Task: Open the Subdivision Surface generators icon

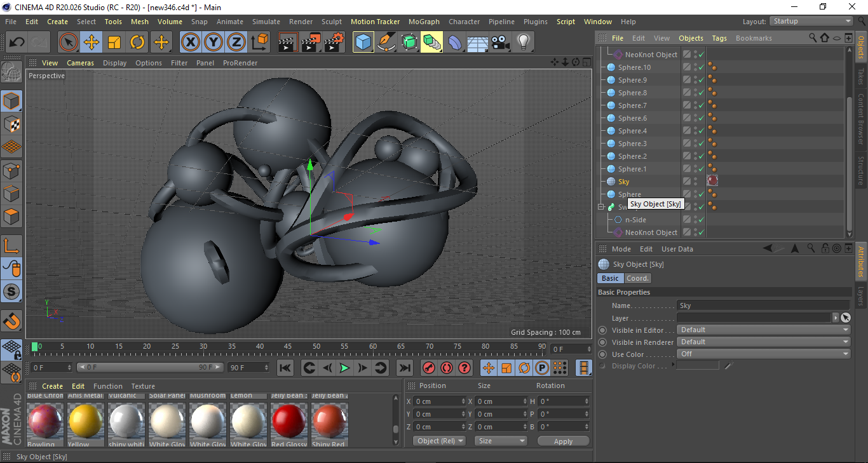Action: tap(409, 43)
